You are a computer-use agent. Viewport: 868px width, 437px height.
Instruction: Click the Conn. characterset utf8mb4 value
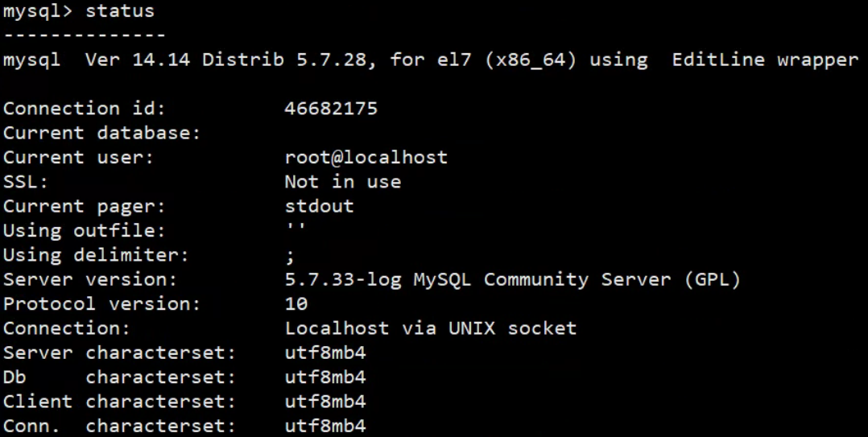coord(325,426)
